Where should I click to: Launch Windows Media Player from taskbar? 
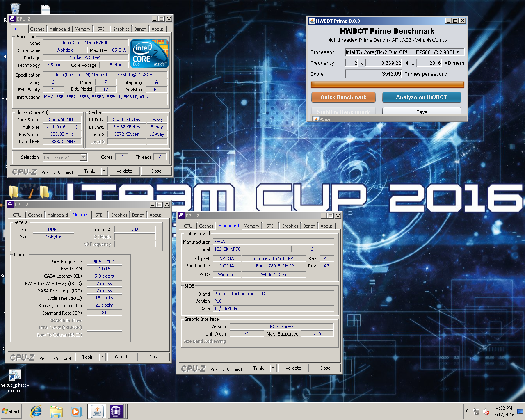pyautogui.click(x=76, y=411)
